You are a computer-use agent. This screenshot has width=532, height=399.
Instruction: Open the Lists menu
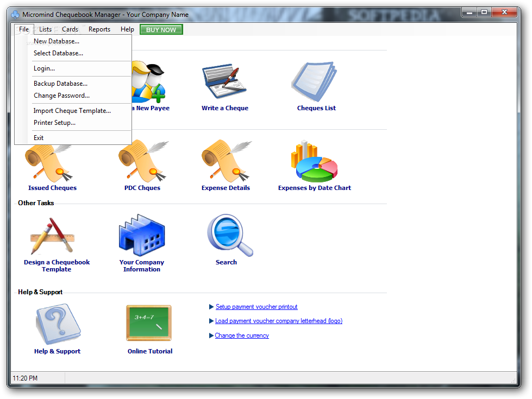45,29
